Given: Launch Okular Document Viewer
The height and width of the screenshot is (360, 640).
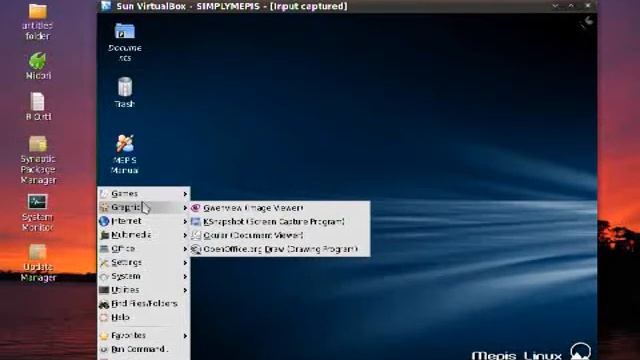Looking at the screenshot, I should tap(280, 236).
